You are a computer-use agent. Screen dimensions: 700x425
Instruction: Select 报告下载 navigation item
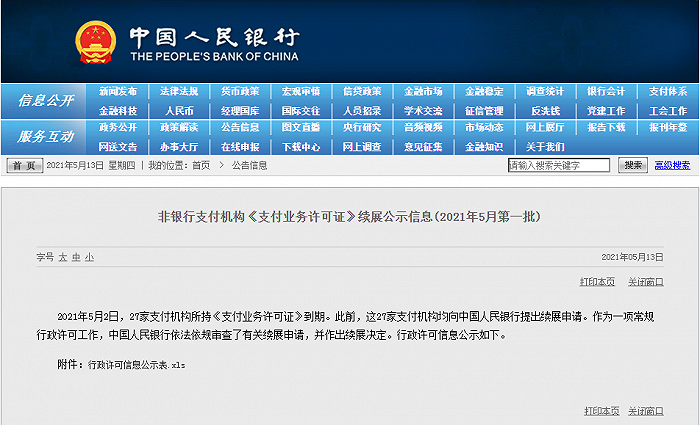[606, 128]
